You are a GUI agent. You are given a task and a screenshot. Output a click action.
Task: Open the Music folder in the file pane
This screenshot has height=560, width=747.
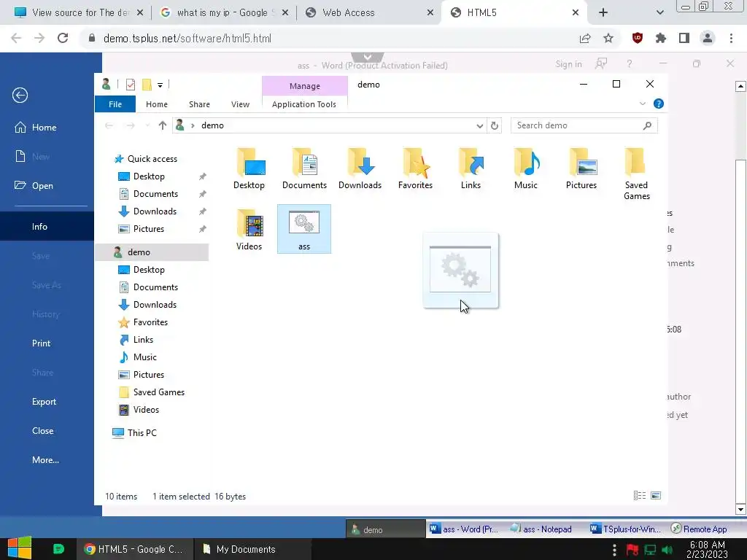coord(526,169)
